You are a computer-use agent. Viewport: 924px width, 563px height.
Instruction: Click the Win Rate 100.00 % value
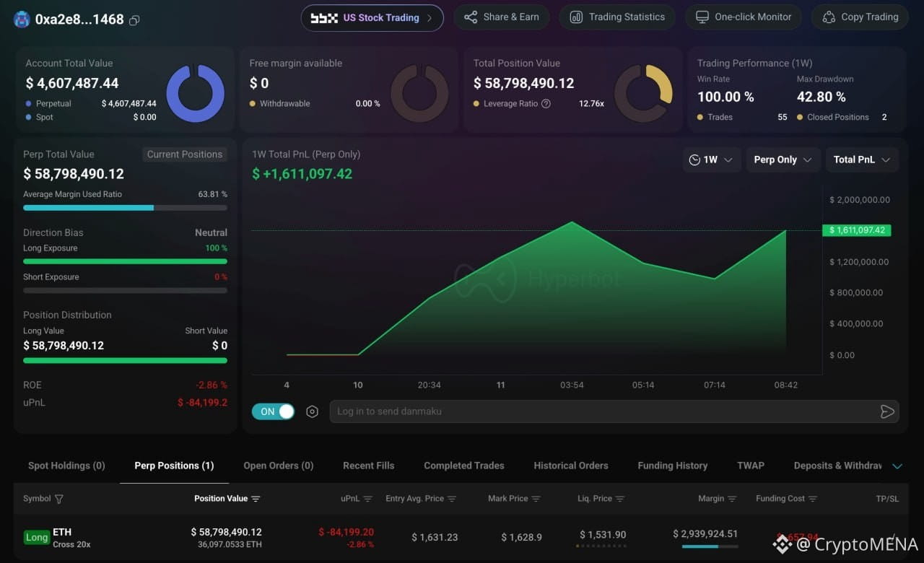(725, 97)
